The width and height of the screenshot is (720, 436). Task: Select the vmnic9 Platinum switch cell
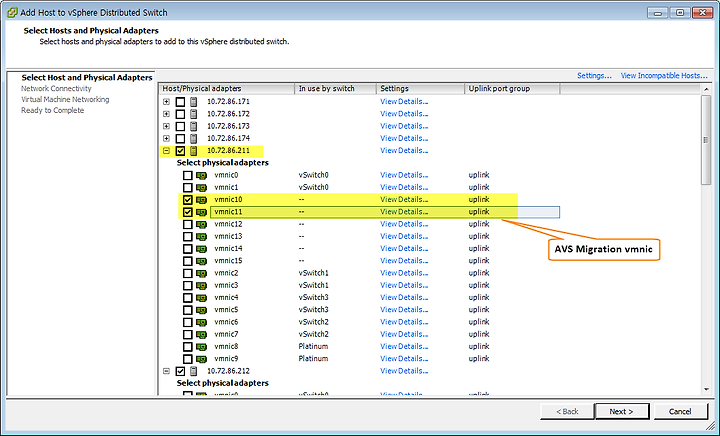point(313,359)
